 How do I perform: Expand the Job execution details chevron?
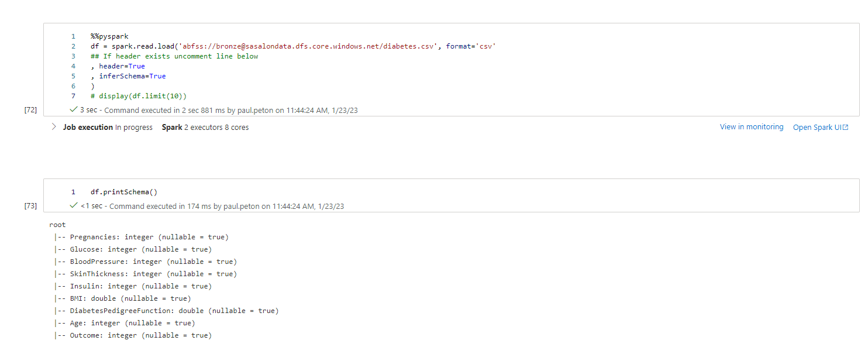pos(53,126)
